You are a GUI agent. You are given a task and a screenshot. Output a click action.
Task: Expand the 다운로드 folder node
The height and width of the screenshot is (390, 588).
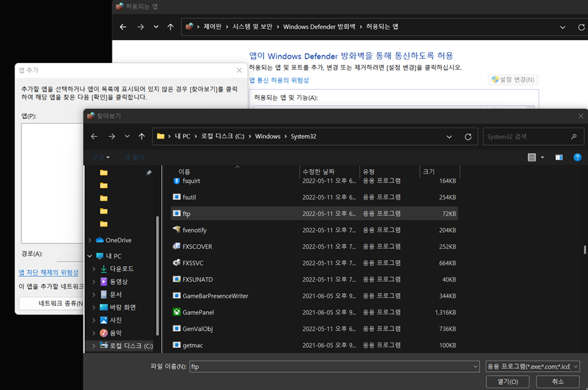(94, 269)
